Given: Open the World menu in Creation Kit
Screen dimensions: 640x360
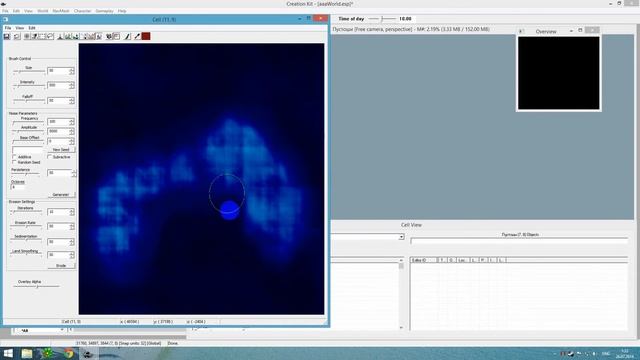Looking at the screenshot, I should pyautogui.click(x=42, y=11).
